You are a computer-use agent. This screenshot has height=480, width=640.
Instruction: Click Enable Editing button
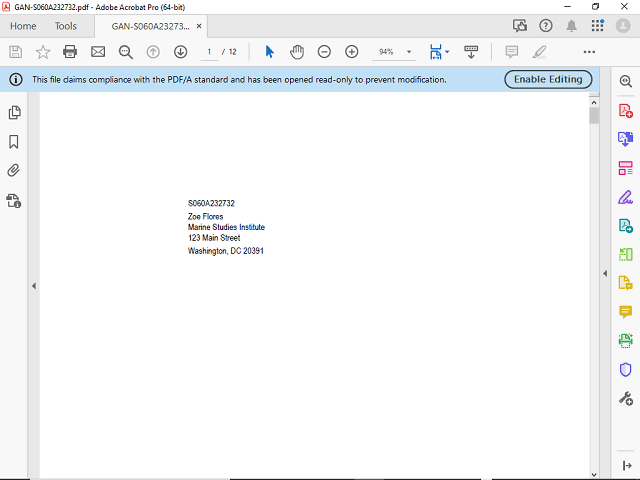point(548,79)
